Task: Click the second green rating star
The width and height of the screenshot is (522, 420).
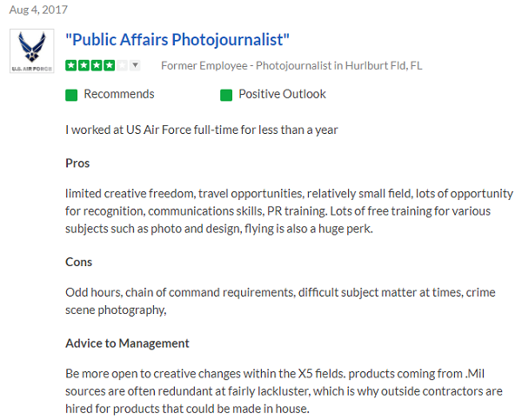Action: point(83,65)
